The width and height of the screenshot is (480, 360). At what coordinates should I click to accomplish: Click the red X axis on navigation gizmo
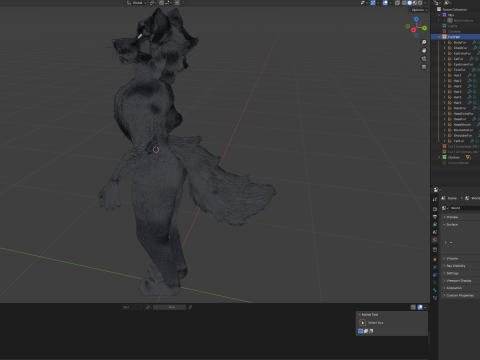pyautogui.click(x=413, y=30)
